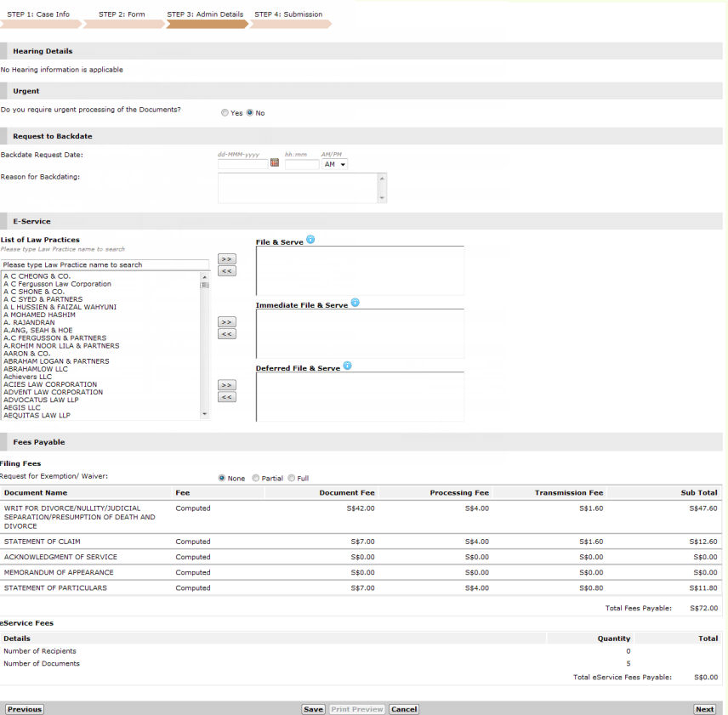This screenshot has width=728, height=715.
Task: Click the Deferred File & Serve help icon
Action: 347,366
